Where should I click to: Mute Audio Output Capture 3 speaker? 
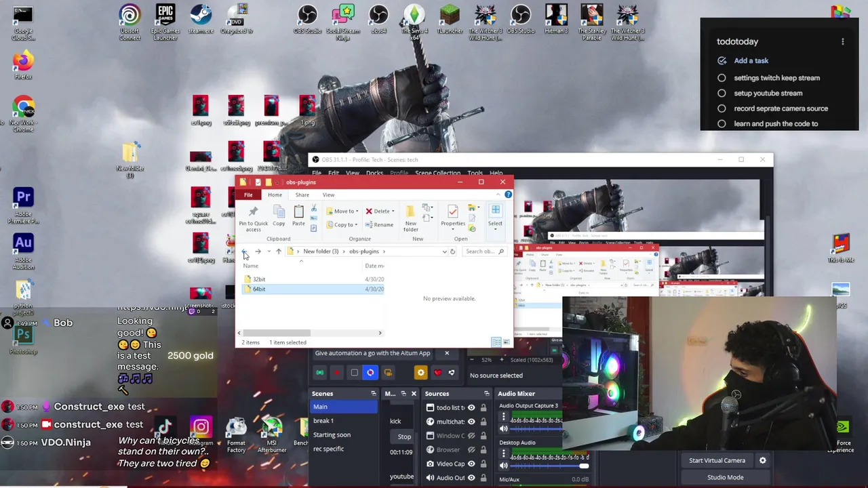(503, 429)
